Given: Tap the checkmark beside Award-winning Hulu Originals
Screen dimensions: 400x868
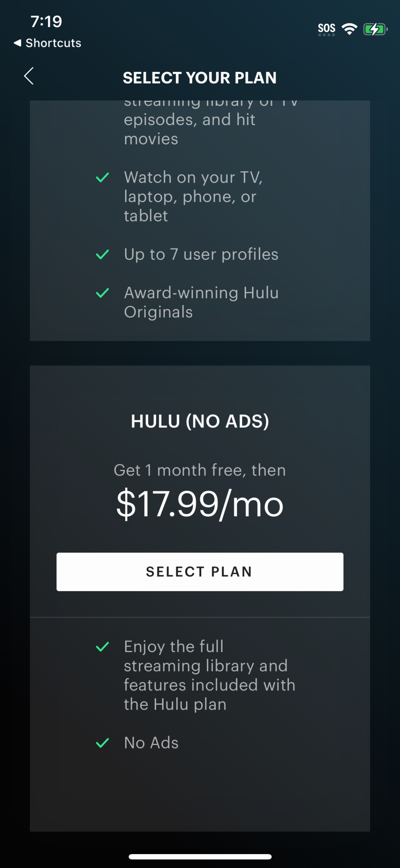Looking at the screenshot, I should (103, 292).
